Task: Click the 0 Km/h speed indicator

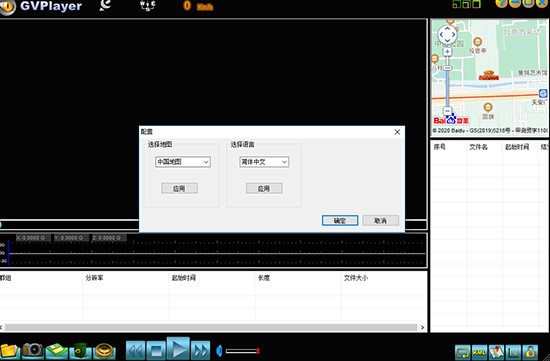Action: click(198, 6)
